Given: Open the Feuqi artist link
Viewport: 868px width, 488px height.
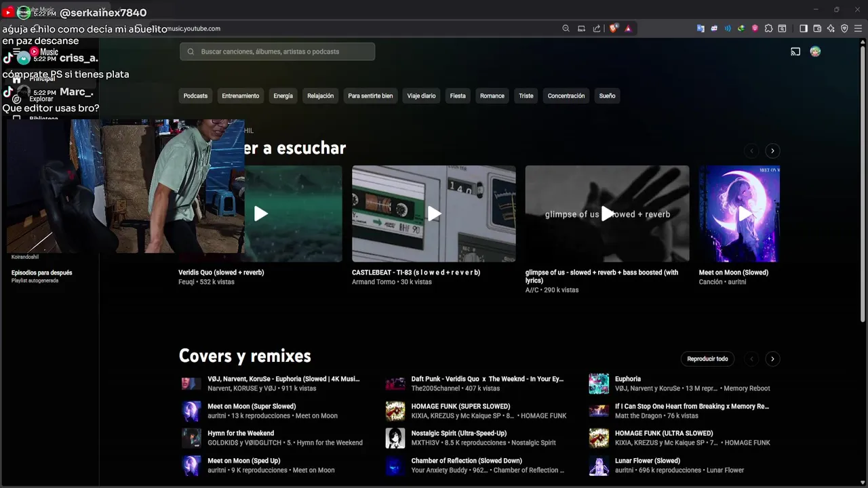Looking at the screenshot, I should click(x=187, y=282).
